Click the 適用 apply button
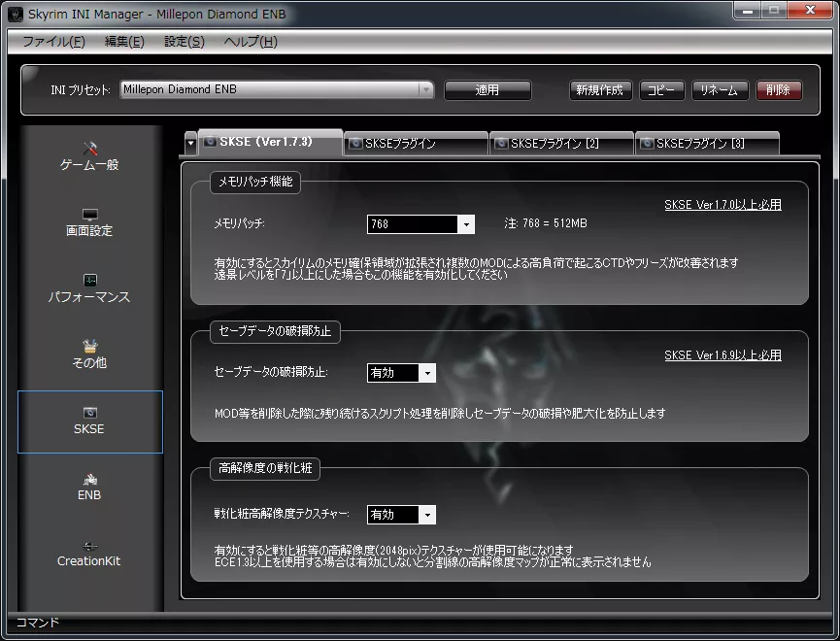The height and width of the screenshot is (641, 840). coord(487,90)
